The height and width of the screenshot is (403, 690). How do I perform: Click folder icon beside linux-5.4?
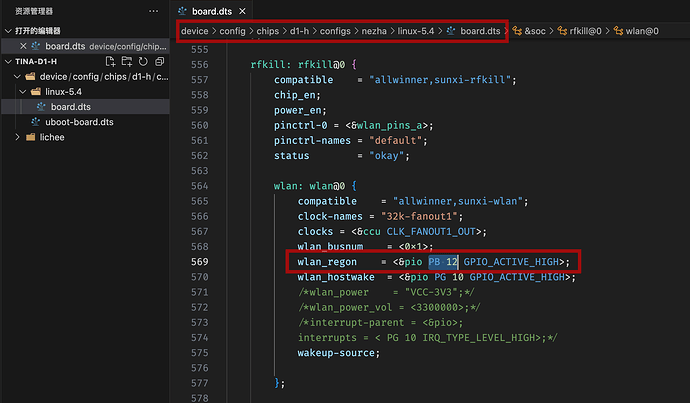pyautogui.click(x=36, y=92)
